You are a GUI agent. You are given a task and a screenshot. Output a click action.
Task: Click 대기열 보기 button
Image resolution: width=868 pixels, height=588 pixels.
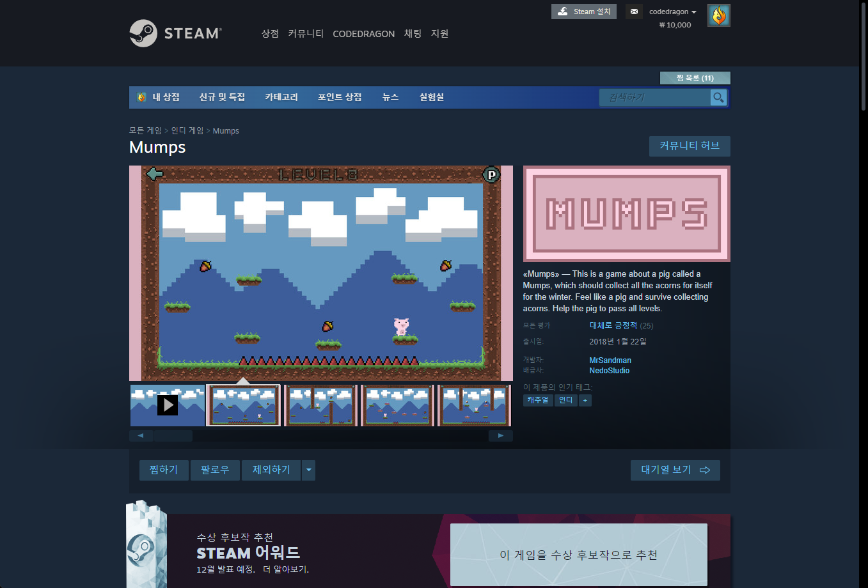coord(675,470)
